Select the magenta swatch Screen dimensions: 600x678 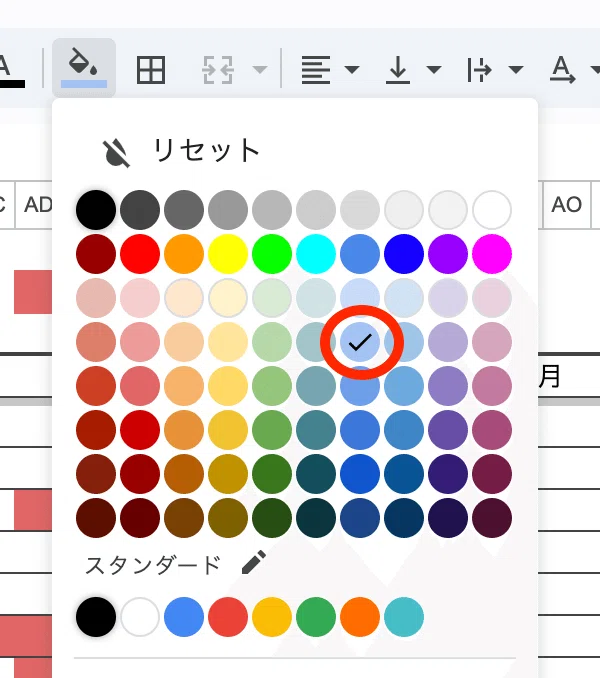[492, 254]
